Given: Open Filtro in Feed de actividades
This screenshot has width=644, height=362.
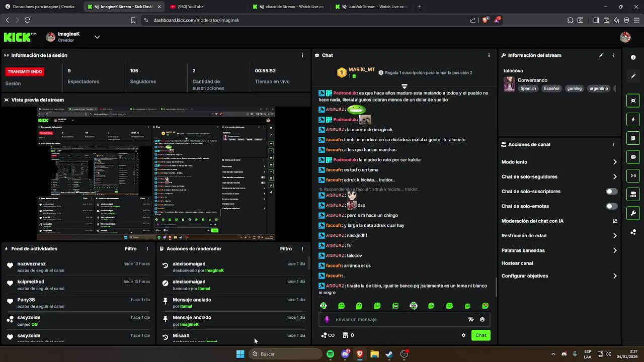Looking at the screenshot, I should coord(130,249).
